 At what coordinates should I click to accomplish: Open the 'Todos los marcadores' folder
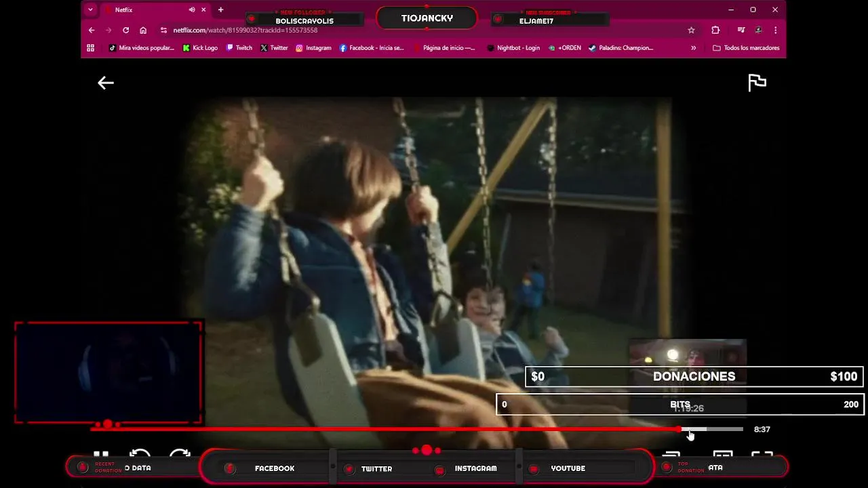[x=746, y=48]
